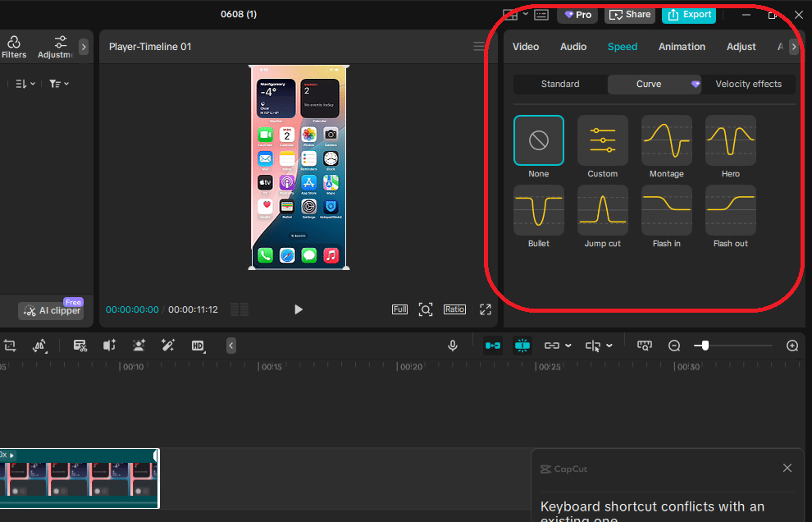Click the Full preview button
The width and height of the screenshot is (812, 522).
399,309
